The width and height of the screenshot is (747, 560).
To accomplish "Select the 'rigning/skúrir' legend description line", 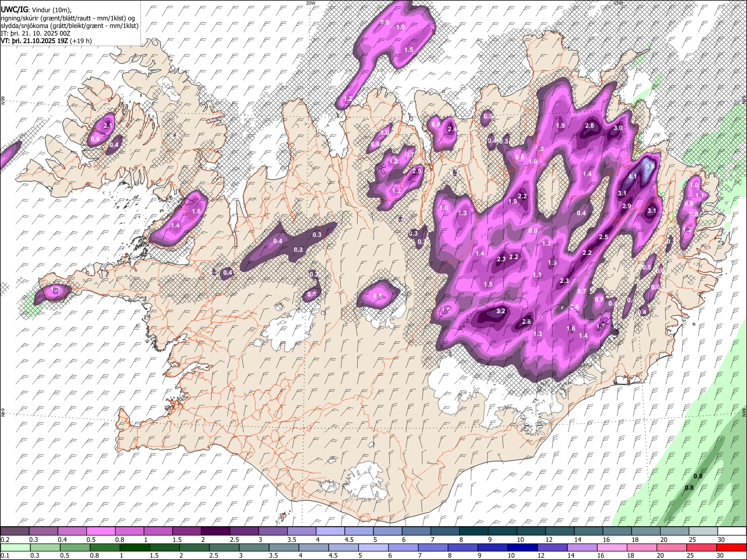I will (68, 17).
